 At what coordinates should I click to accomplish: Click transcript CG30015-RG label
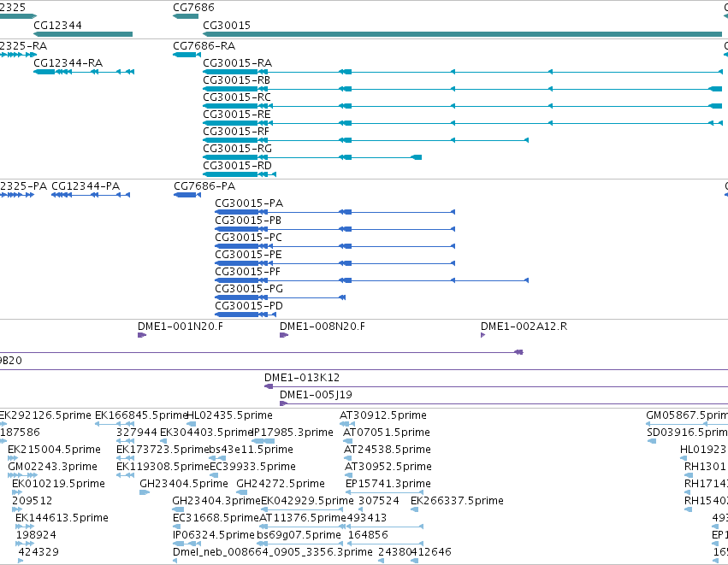(x=237, y=149)
